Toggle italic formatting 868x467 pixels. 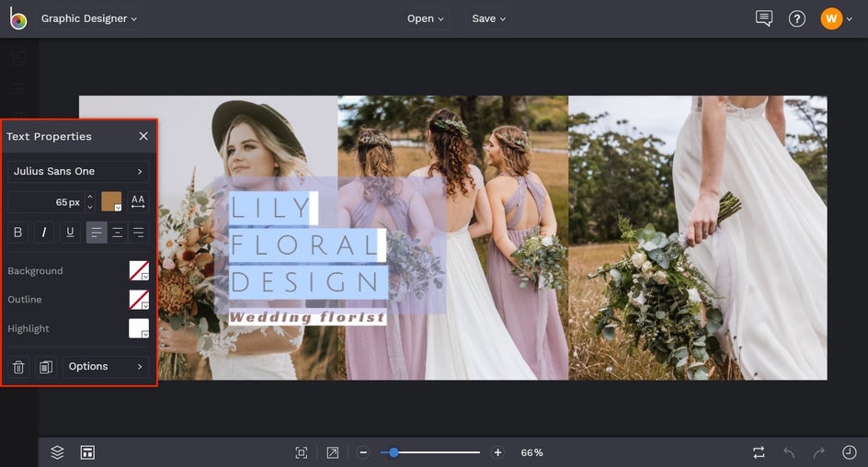pyautogui.click(x=44, y=233)
